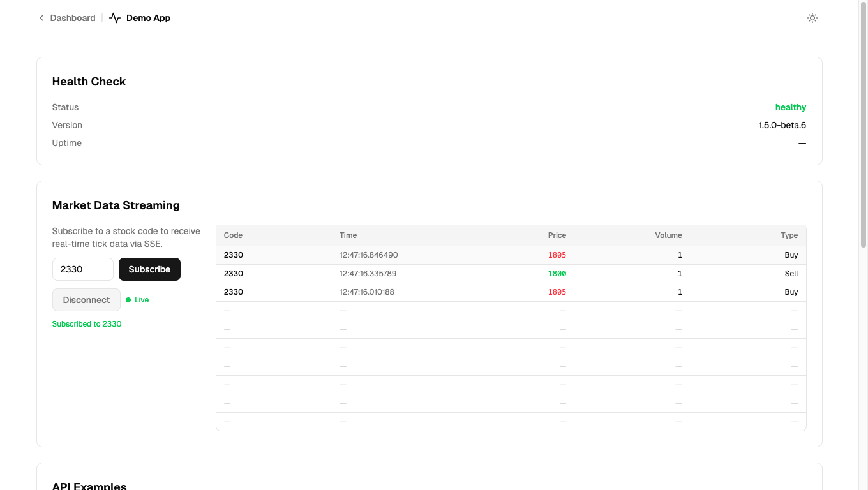
Task: Click the back chevron beside Dashboard
Action: point(41,18)
